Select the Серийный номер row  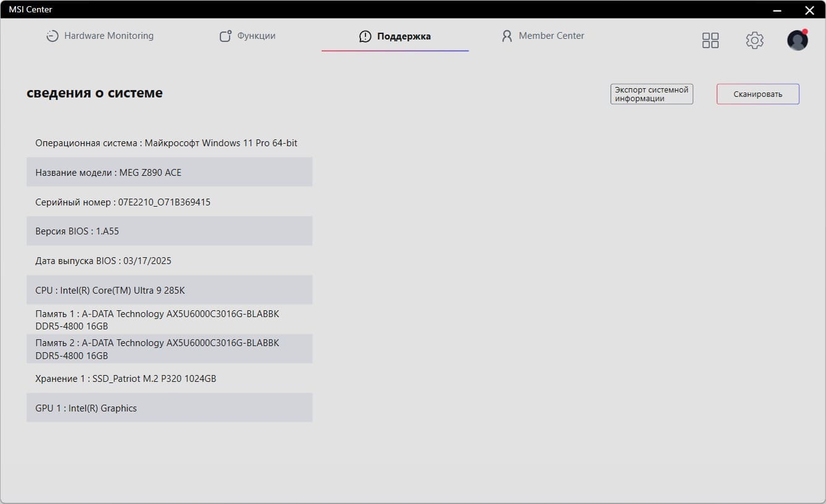point(169,202)
